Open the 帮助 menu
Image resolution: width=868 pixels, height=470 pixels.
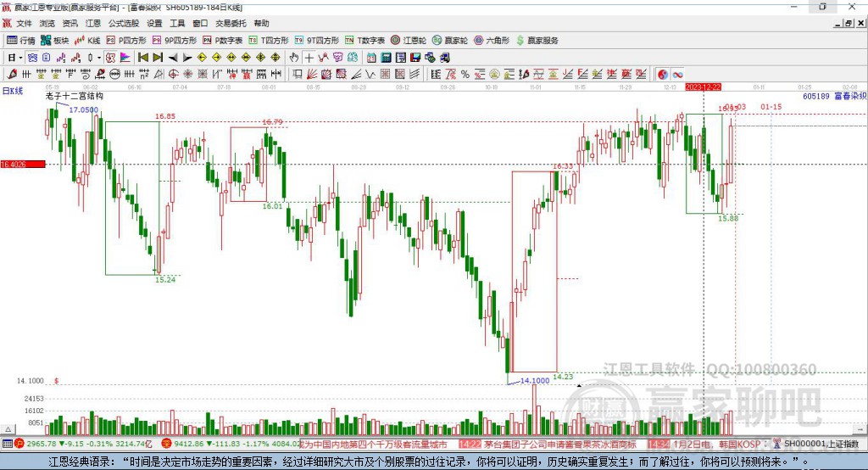[x=261, y=23]
